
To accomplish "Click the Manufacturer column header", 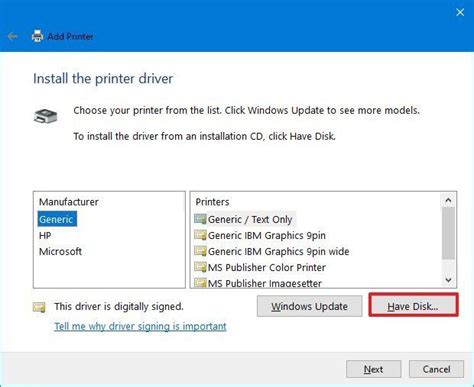I will click(69, 202).
